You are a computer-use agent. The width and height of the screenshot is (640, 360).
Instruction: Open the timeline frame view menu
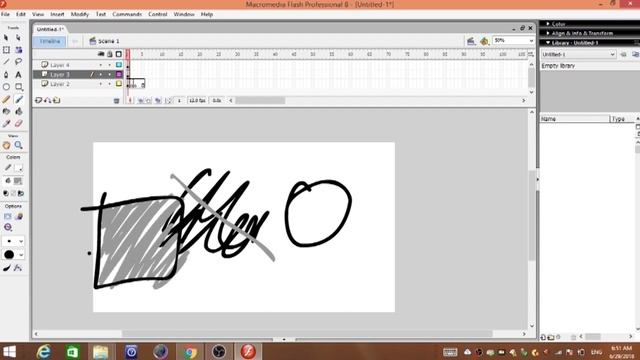tap(531, 54)
